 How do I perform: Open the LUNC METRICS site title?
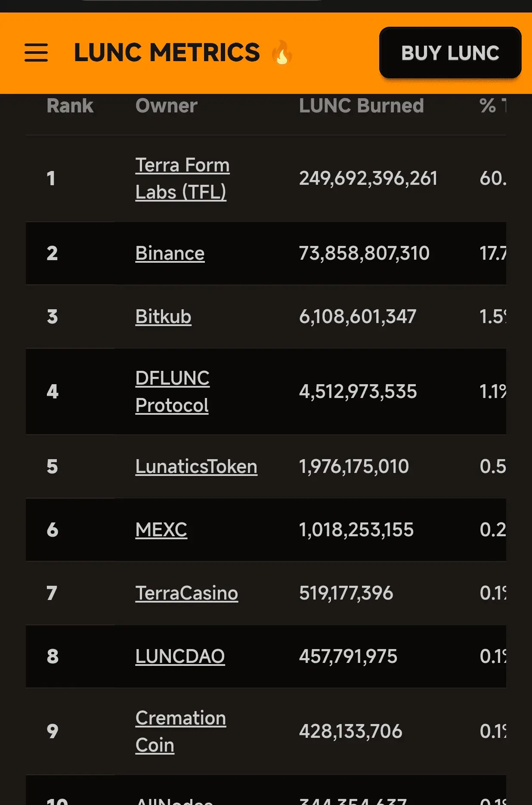[x=167, y=53]
